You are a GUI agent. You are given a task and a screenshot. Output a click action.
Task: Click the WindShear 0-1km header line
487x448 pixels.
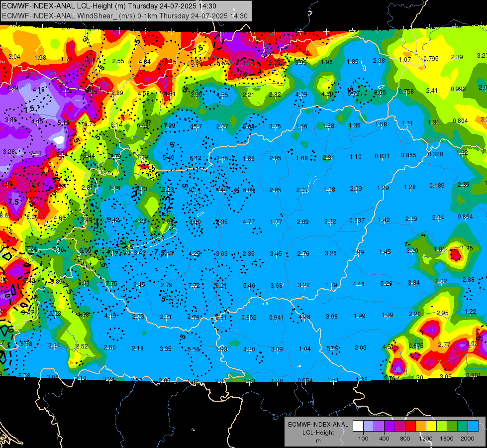[124, 16]
